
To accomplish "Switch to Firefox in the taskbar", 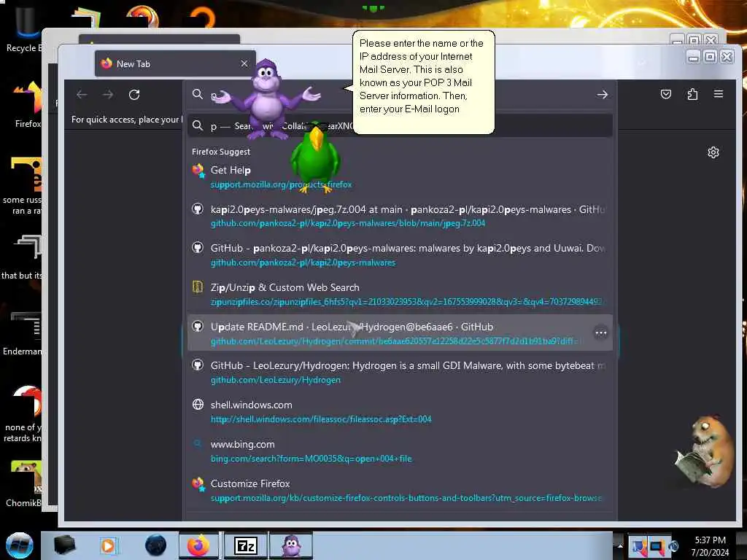I will pyautogui.click(x=198, y=545).
